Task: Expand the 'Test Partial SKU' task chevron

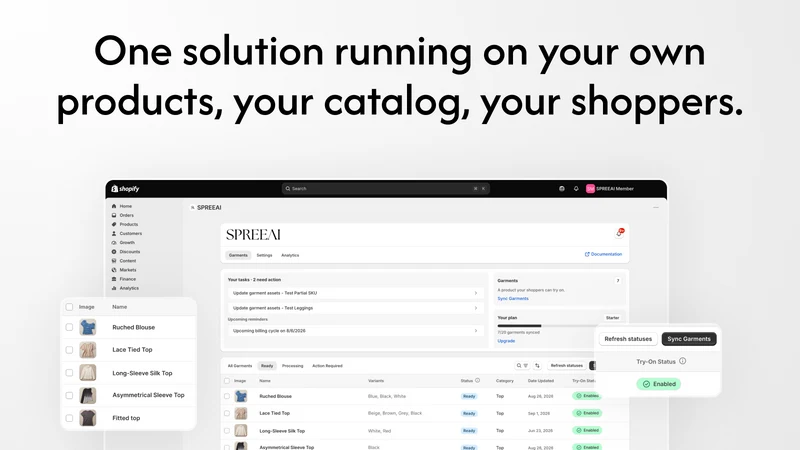Action: pyautogui.click(x=476, y=293)
